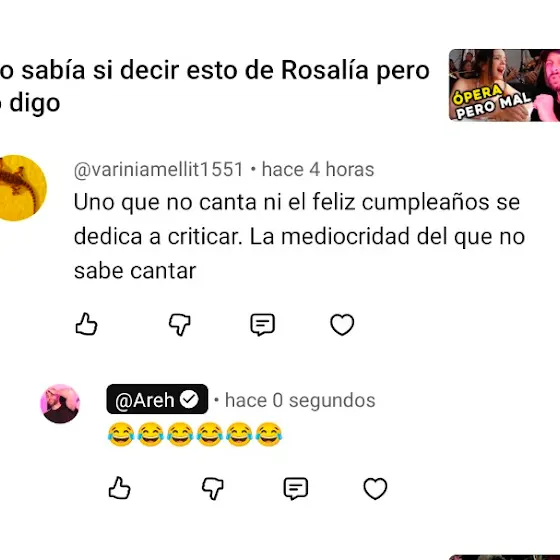Open the @Areh verified channel badge

pos(157,399)
